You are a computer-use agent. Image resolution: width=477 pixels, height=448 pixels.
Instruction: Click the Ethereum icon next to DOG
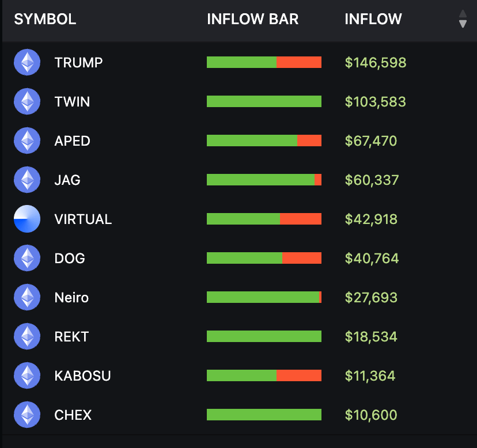(x=27, y=258)
